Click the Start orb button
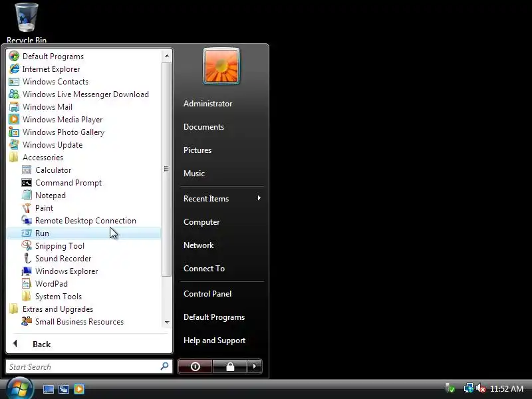 click(20, 388)
